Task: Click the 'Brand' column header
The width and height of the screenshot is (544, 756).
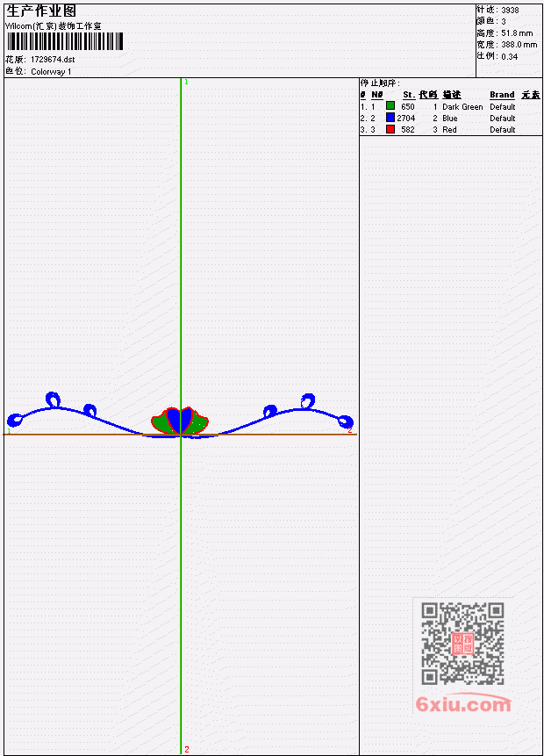Action: 502,95
